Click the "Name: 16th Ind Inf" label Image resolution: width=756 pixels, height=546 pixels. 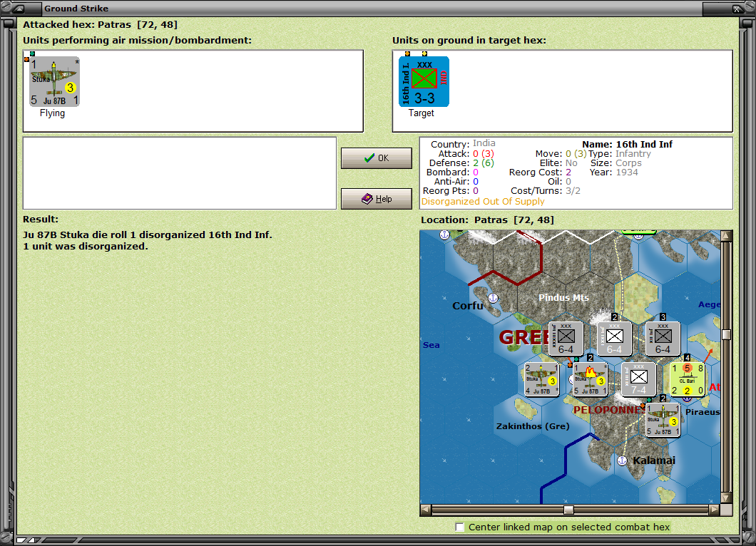click(x=627, y=144)
